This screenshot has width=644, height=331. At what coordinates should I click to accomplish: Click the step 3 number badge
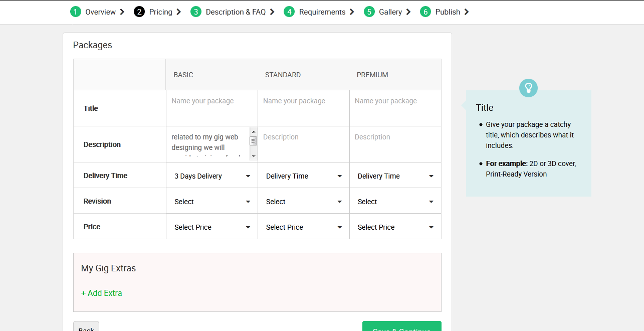click(x=196, y=12)
